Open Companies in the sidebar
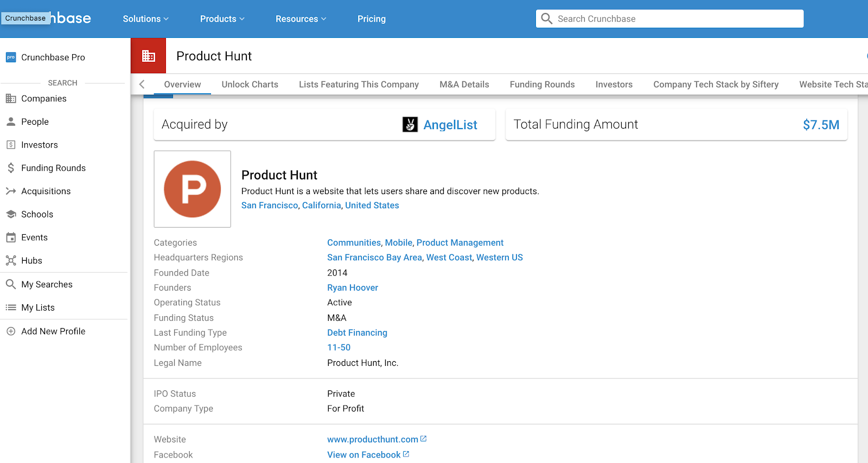Viewport: 868px width, 463px height. coord(44,99)
